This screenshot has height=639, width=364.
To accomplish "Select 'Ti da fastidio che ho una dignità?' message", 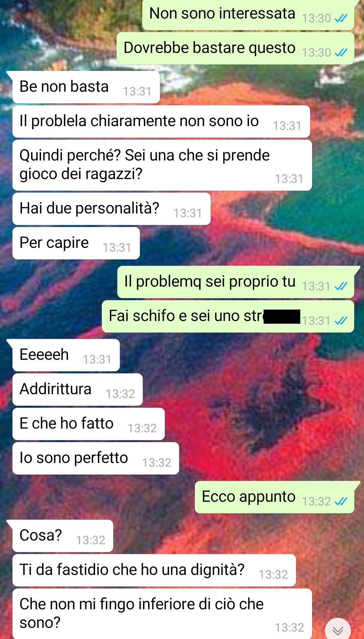I will point(154,570).
